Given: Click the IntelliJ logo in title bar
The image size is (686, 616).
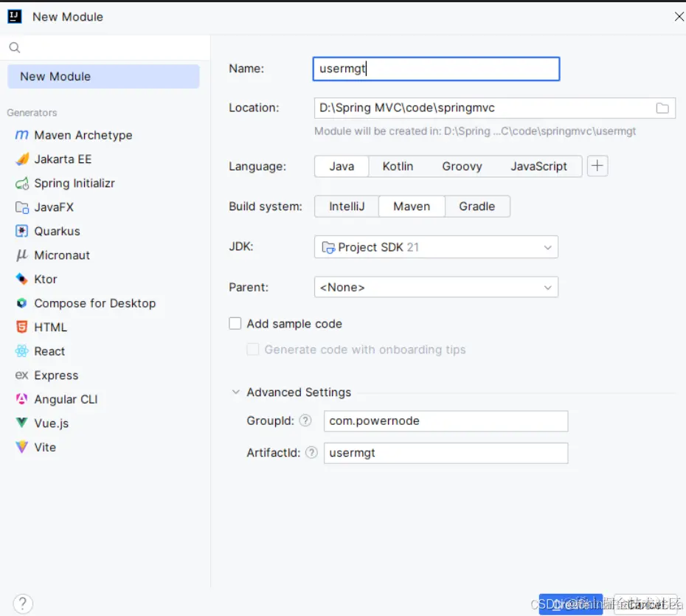Looking at the screenshot, I should (15, 17).
